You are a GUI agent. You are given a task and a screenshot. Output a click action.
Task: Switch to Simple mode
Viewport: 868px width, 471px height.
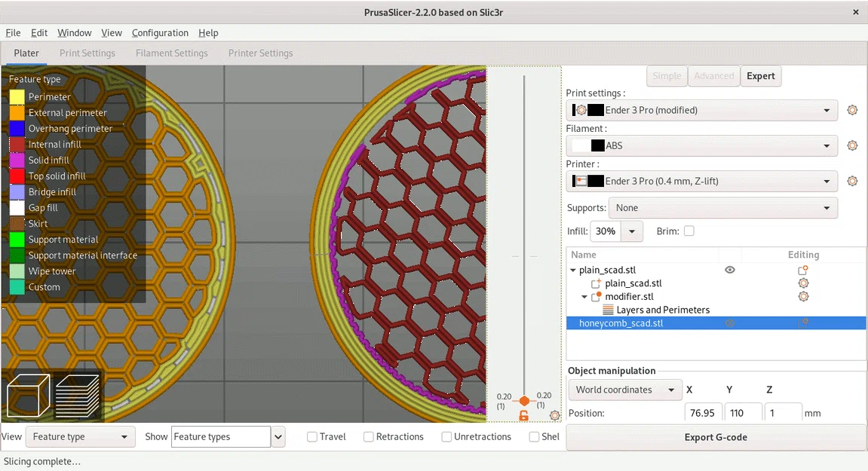point(667,75)
